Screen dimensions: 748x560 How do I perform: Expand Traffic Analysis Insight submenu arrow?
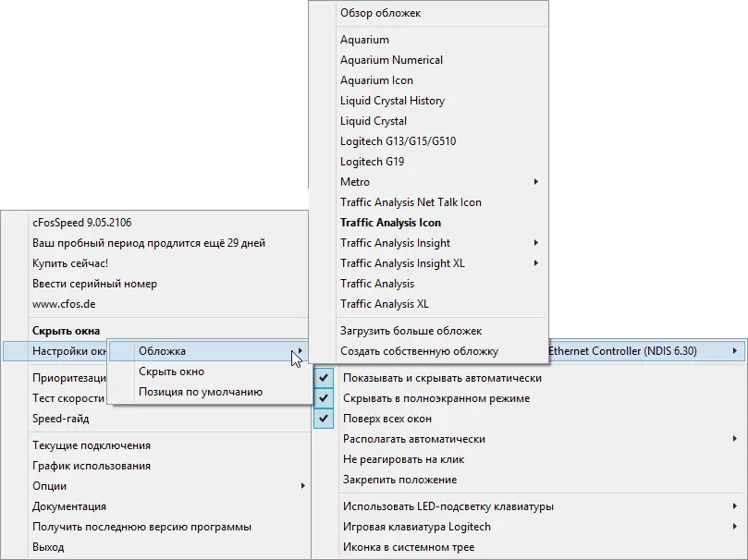coord(536,243)
